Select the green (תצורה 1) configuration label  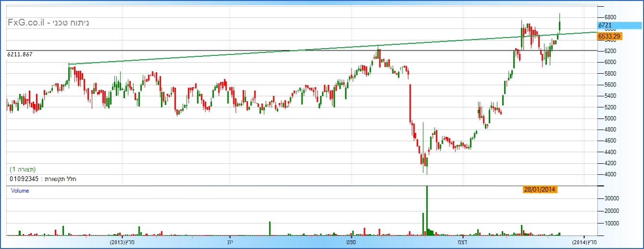tap(23, 170)
